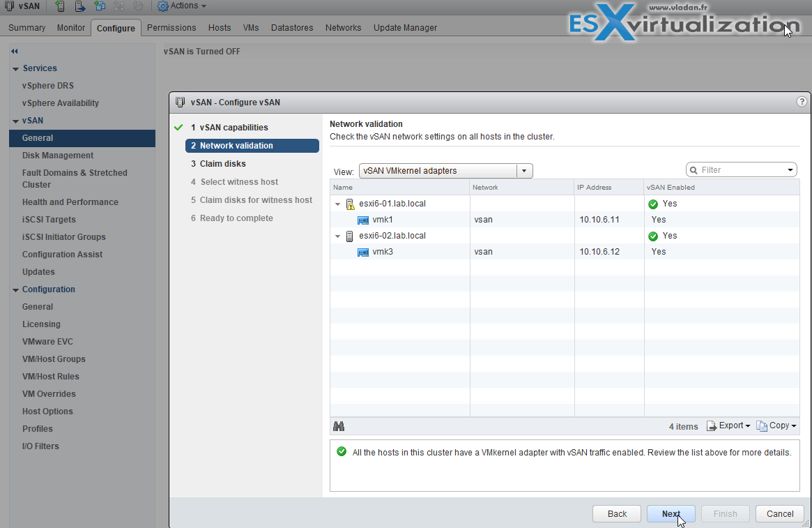This screenshot has height=528, width=812.
Task: Open the Copy dropdown
Action: point(776,426)
